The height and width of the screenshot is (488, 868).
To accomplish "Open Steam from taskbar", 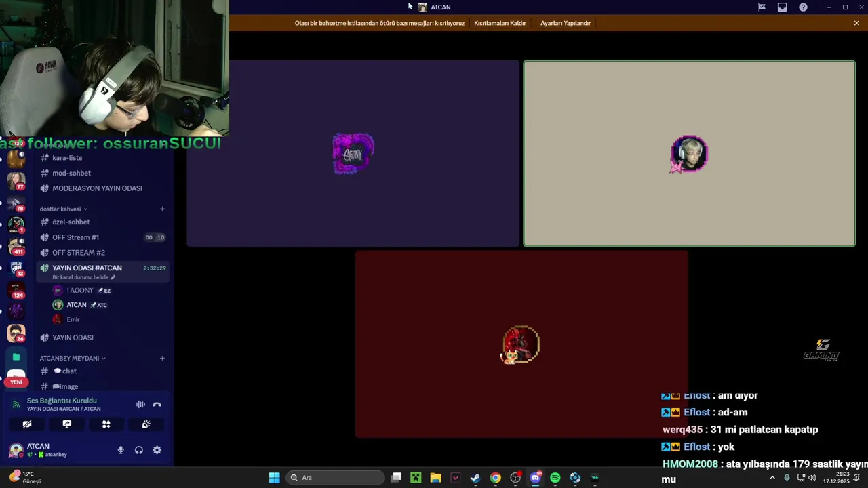I will point(475,478).
